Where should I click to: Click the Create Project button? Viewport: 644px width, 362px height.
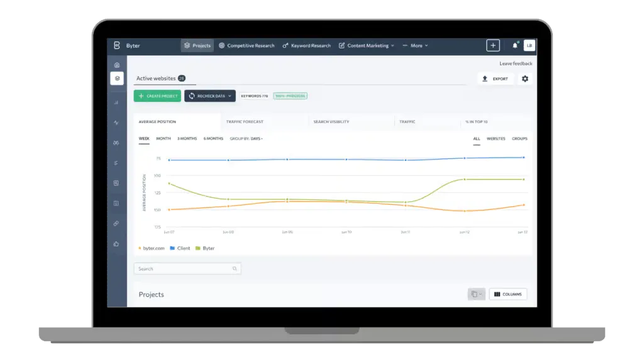157,96
